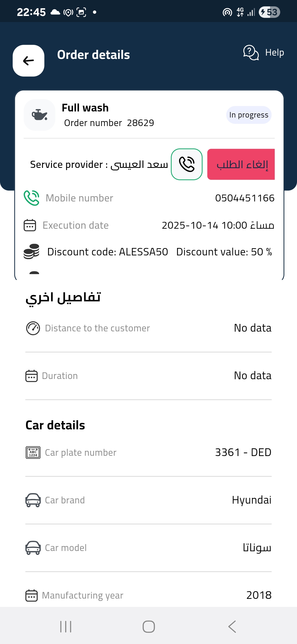The image size is (297, 644).
Task: Tap the distance speedometer icon
Action: click(x=33, y=328)
